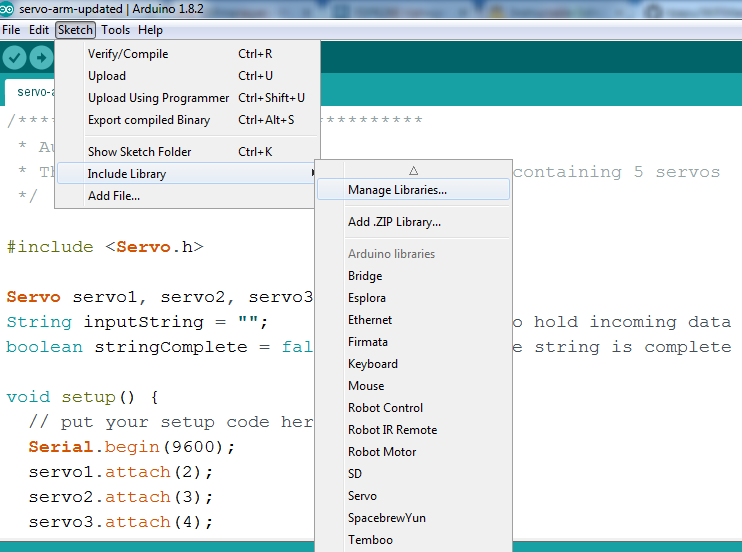The image size is (742, 552).
Task: Include the Keyboard library
Action: [x=414, y=364]
